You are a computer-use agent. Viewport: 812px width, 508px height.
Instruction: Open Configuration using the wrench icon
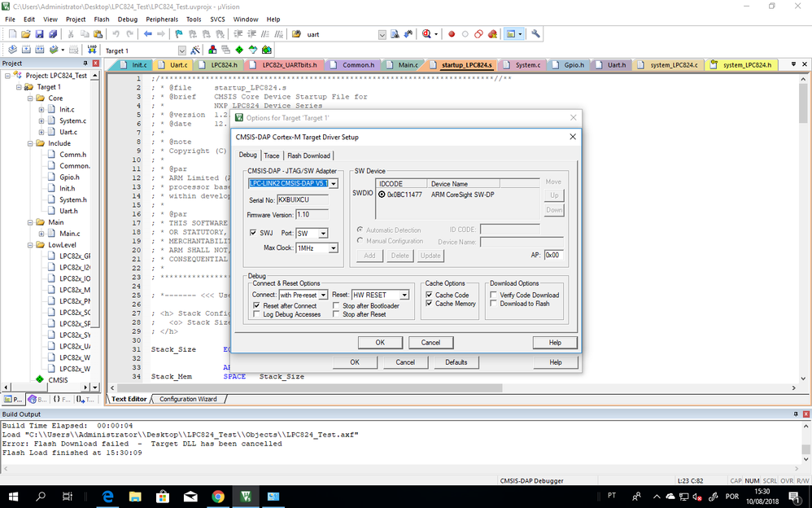tap(535, 34)
